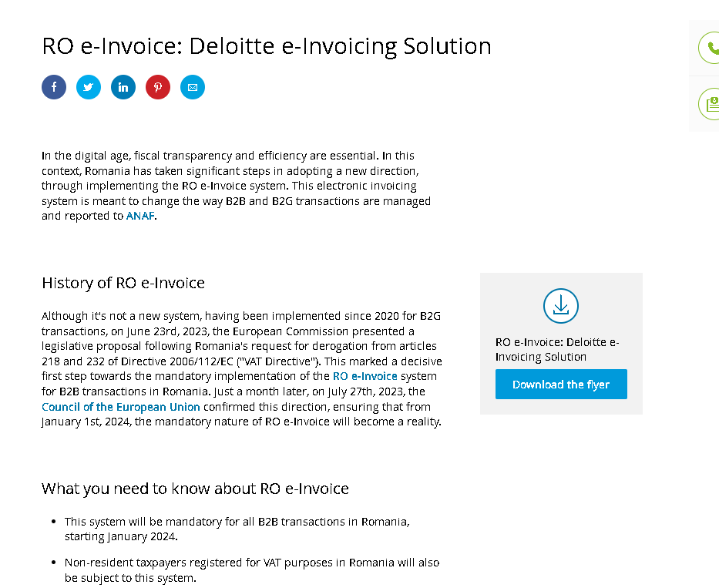
Task: Click the paragraph mentioning Directive 2006/112/EC
Action: click(x=242, y=369)
